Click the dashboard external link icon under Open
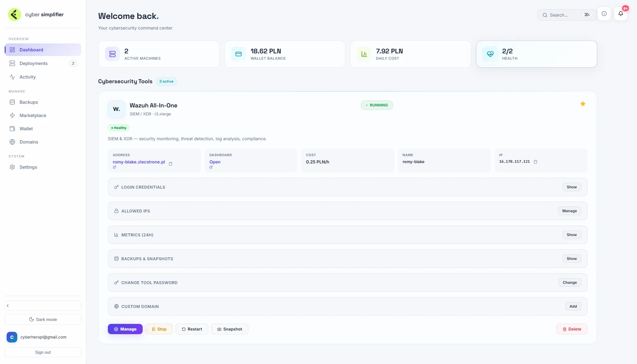The height and width of the screenshot is (364, 637). 211,167
